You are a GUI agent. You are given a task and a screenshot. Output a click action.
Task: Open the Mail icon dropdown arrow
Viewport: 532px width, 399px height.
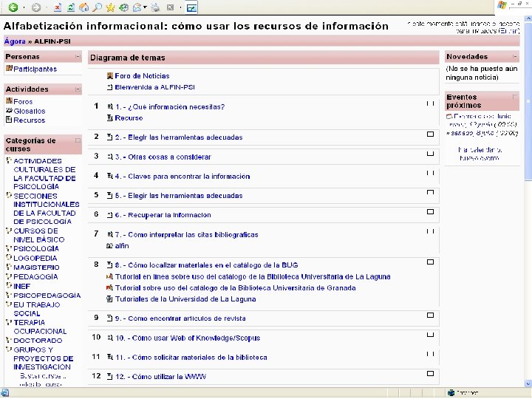point(146,7)
